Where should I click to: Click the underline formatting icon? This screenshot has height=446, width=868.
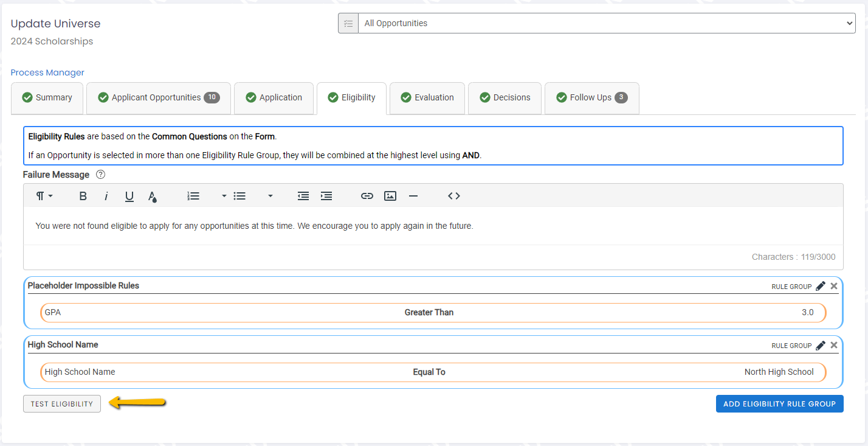click(x=129, y=196)
